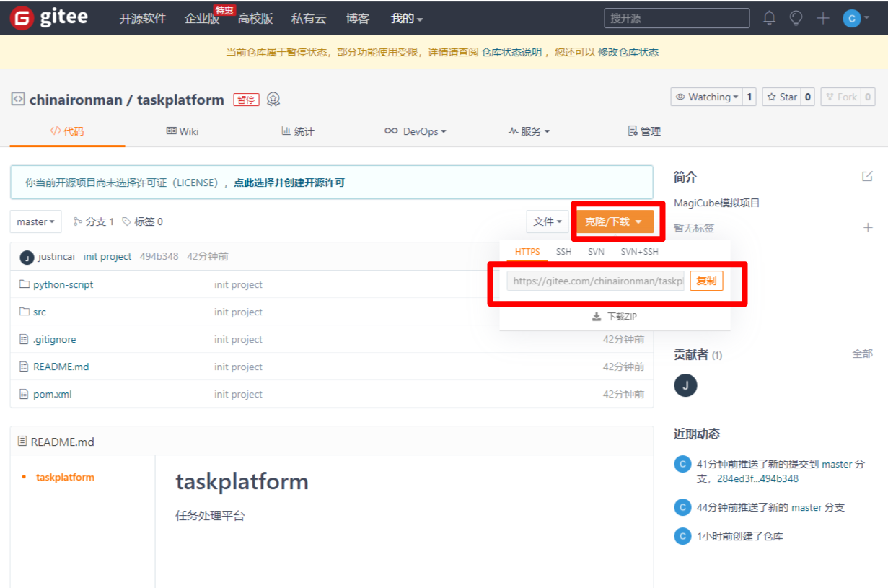The width and height of the screenshot is (888, 588).
Task: Add a tag with the plus icon
Action: 868,227
